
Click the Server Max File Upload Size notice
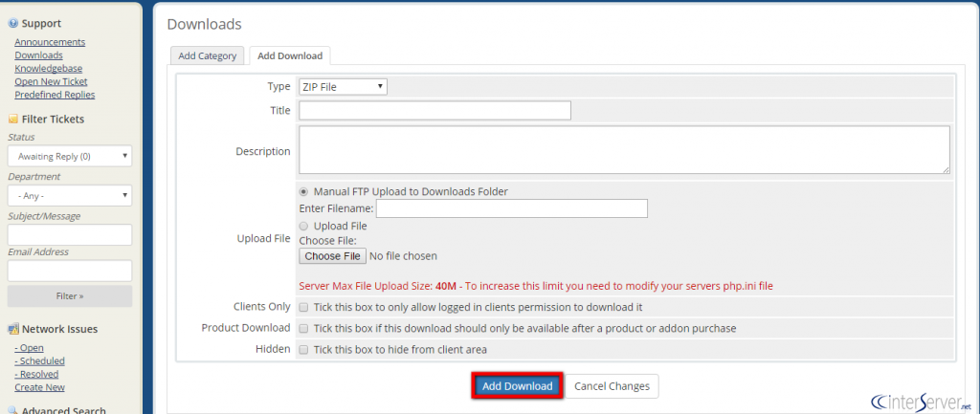(536, 287)
